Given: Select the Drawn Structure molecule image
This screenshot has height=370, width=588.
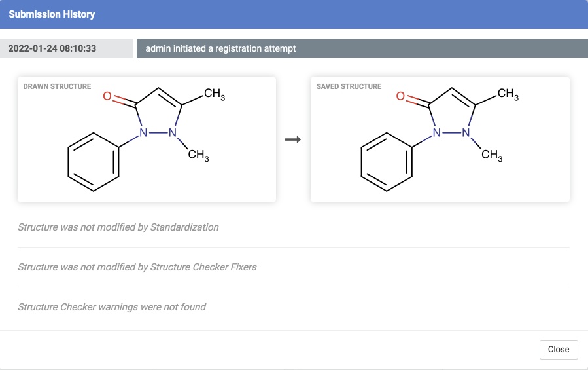Looking at the screenshot, I should [147, 139].
